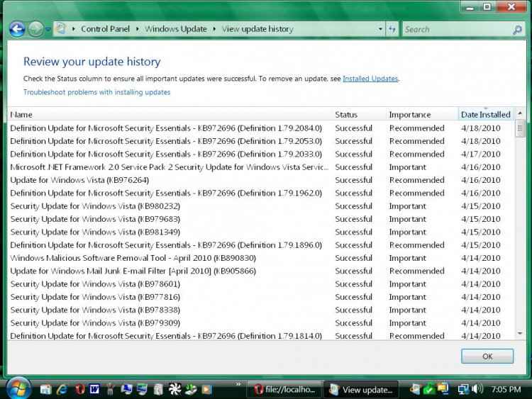Sort list by Name column header
Viewport: 532px width, 399px height.
click(170, 115)
